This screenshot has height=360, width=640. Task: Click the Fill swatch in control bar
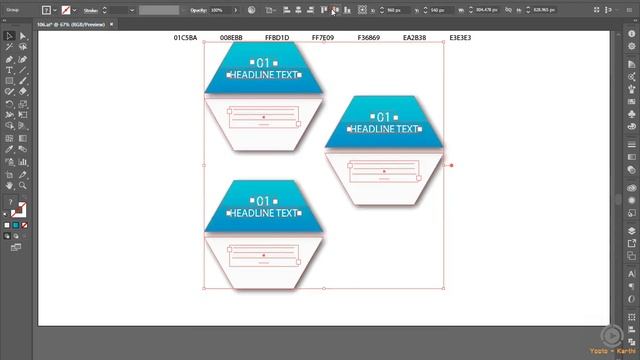pos(46,10)
